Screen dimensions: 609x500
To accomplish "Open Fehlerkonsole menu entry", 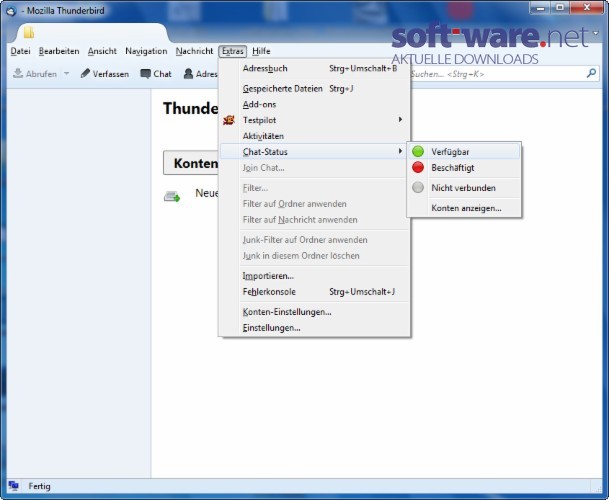I will (315, 292).
